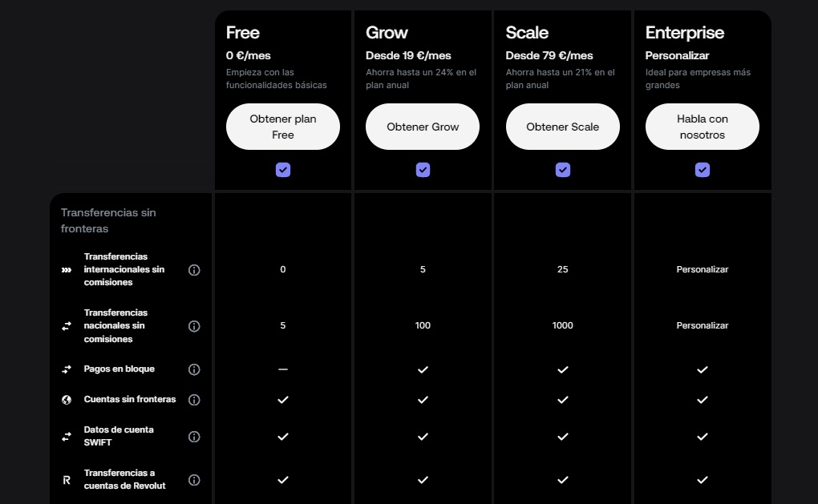Uncheck the Grow plan comparison checkbox
Screen dimensions: 818x504
[x=423, y=169]
